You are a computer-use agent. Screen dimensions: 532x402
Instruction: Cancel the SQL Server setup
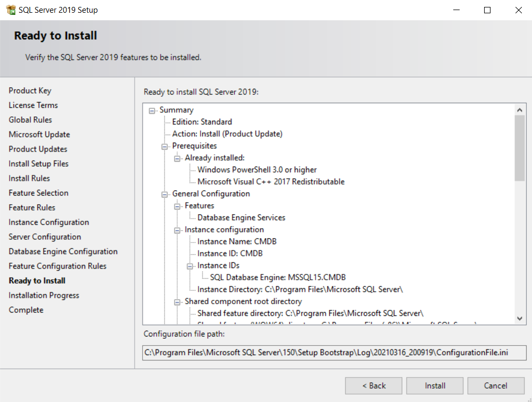click(x=496, y=386)
